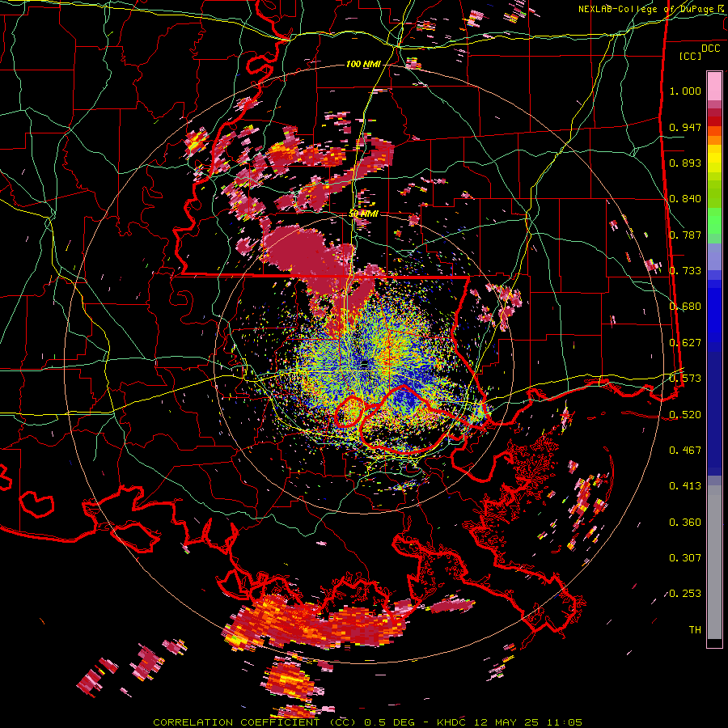Click the Correlation Coefficient KHDC caption text
The height and width of the screenshot is (728, 728).
367,722
